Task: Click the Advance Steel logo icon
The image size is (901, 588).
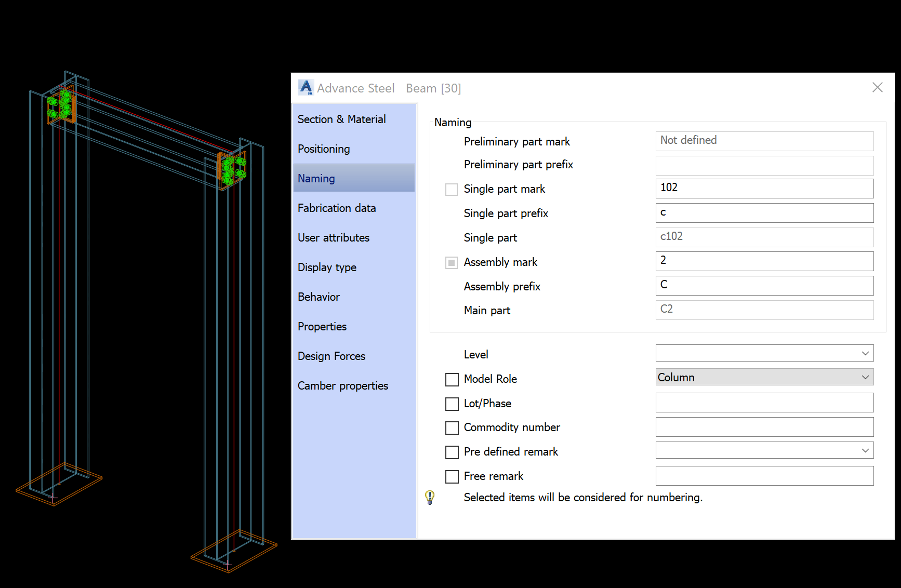Action: click(x=306, y=87)
